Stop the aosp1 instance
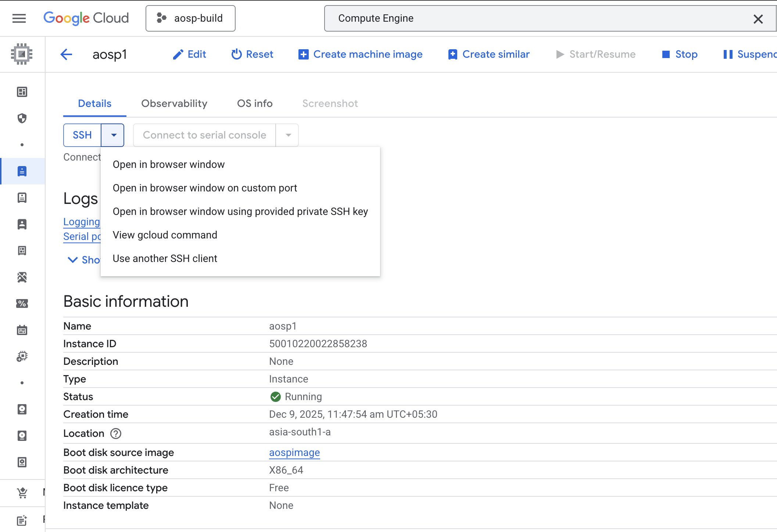The width and height of the screenshot is (777, 532). tap(679, 54)
